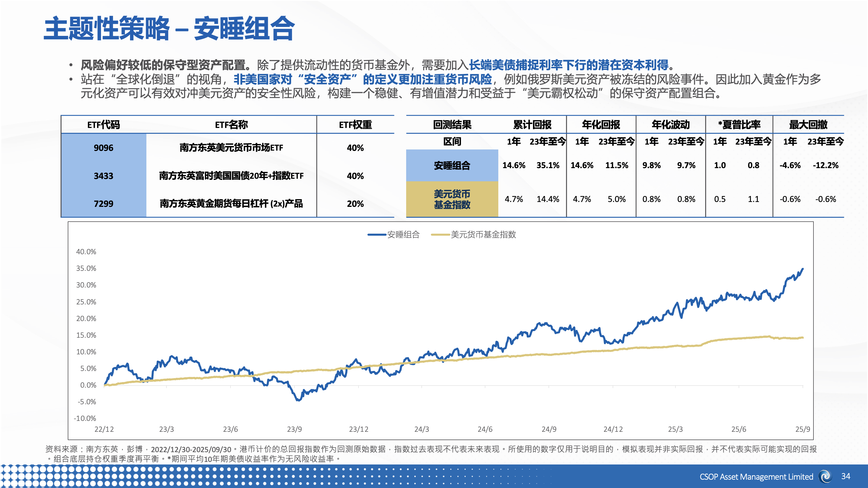Click the 25/9 x-axis label
Viewport: 868px width, 488px height.
pos(802,429)
